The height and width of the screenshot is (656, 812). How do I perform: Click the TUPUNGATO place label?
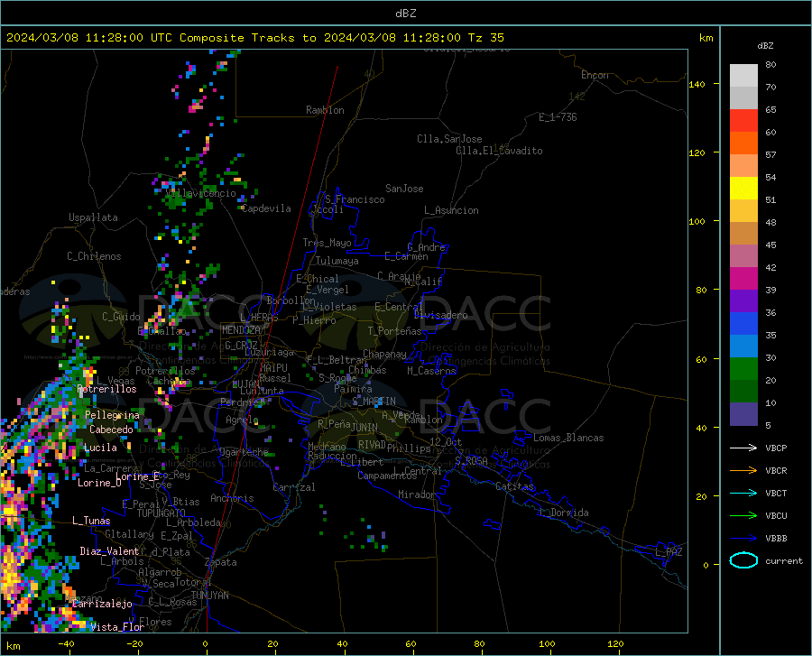(x=161, y=513)
